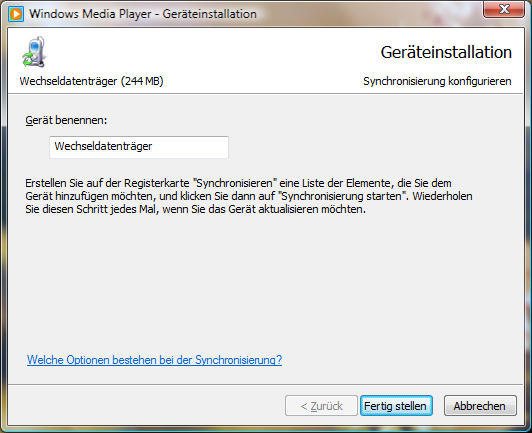This screenshot has height=433, width=532.
Task: Click the 'Synchronisierung konfigurieren' subtitle
Action: pyautogui.click(x=437, y=81)
